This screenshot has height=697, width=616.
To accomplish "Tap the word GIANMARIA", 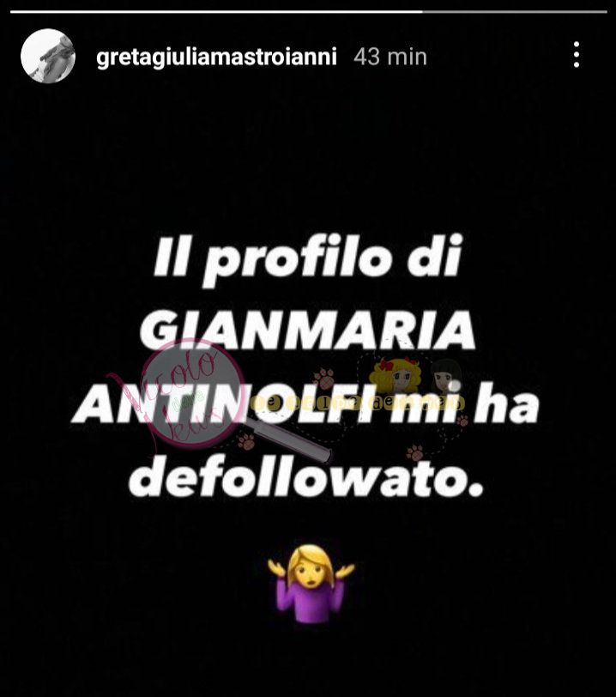I will (x=307, y=330).
